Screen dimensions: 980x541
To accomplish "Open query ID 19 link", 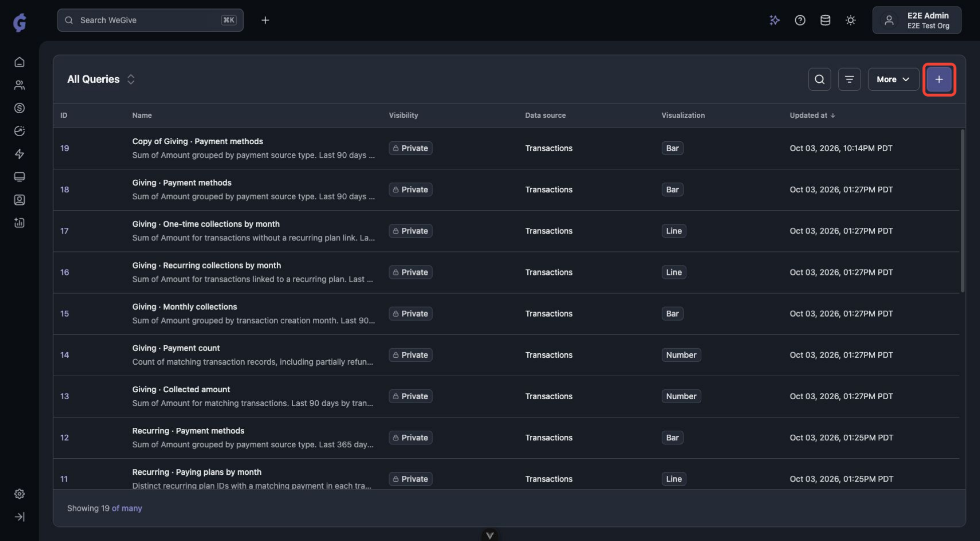I will pyautogui.click(x=65, y=148).
